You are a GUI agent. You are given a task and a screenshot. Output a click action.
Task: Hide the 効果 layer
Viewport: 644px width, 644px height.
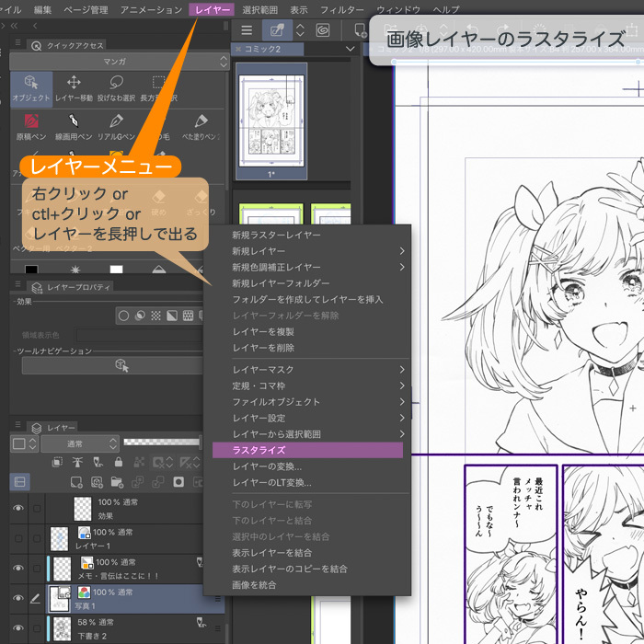pos(18,508)
